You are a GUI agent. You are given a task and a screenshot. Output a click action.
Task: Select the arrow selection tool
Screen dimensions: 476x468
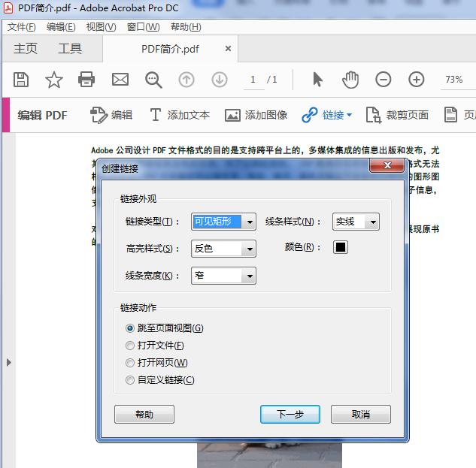(317, 80)
